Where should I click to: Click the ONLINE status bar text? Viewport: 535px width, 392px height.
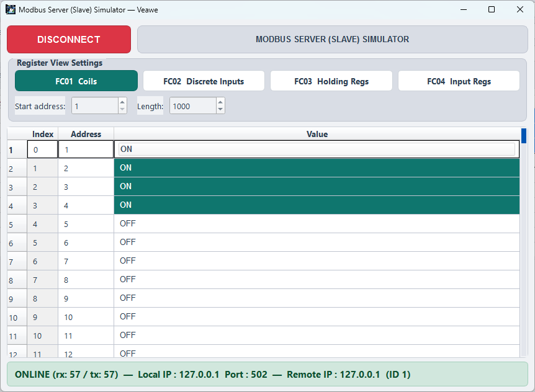coord(212,374)
